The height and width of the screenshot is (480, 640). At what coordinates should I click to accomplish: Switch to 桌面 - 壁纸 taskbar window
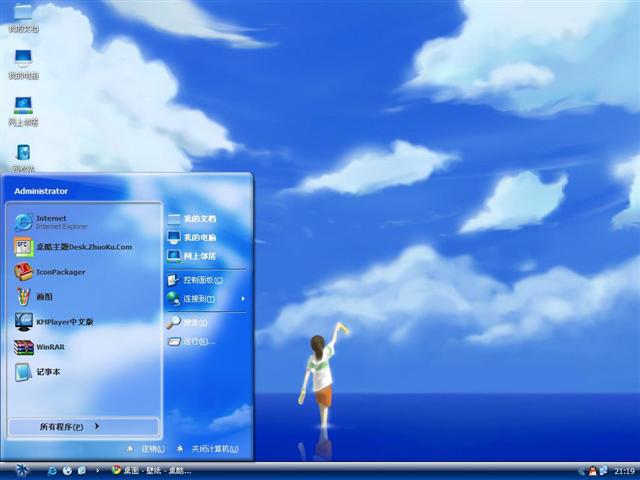point(152,471)
